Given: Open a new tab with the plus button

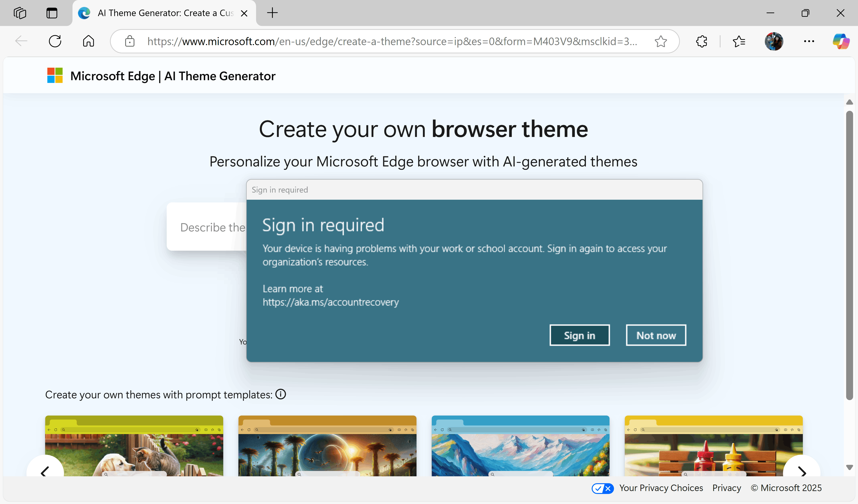Looking at the screenshot, I should (272, 13).
